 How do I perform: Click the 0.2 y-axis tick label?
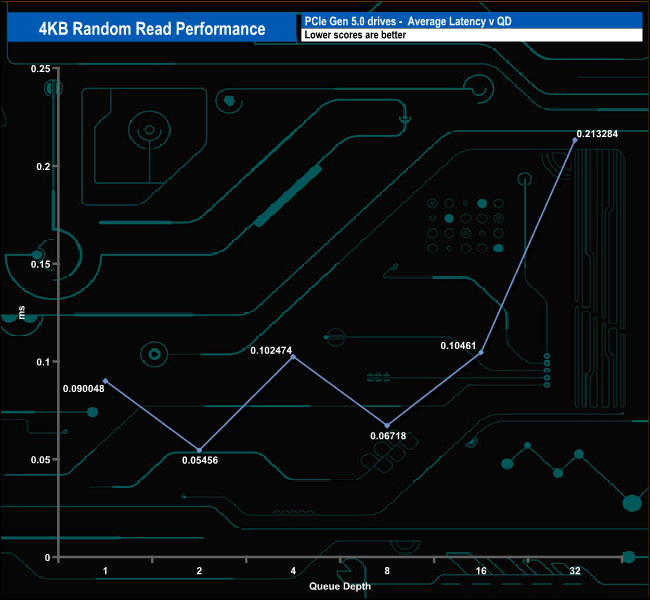coord(43,166)
